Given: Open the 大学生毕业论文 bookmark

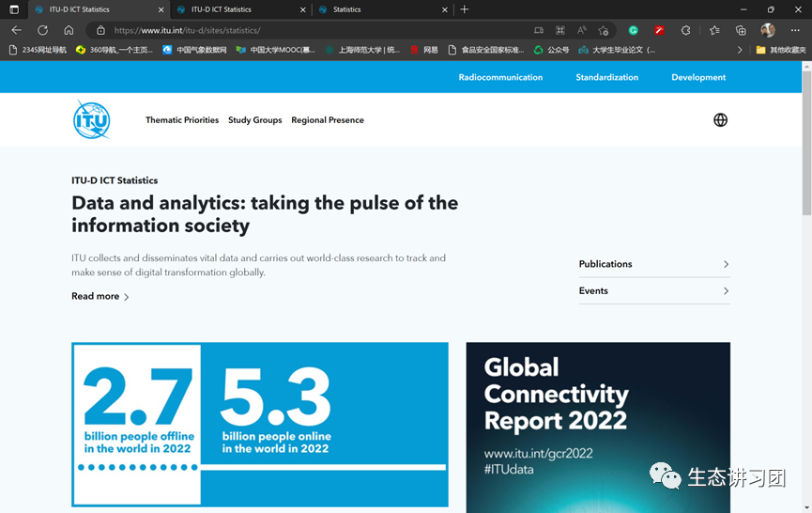Looking at the screenshot, I should point(617,50).
